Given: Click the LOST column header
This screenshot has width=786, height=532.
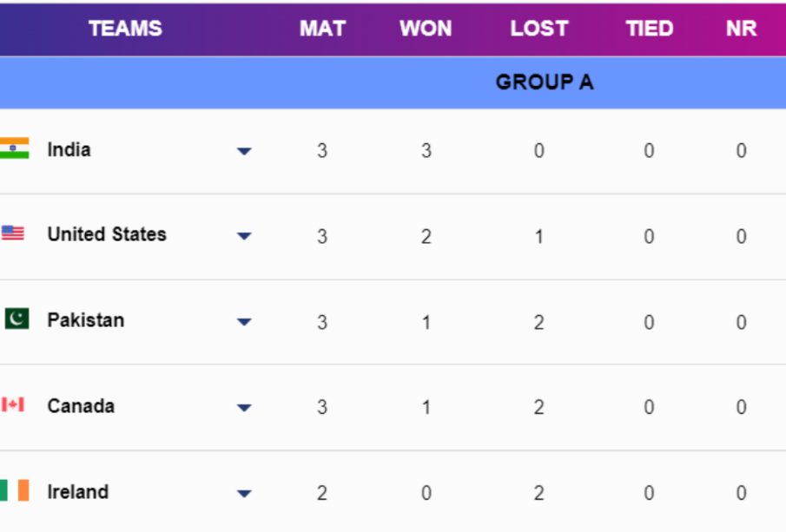Looking at the screenshot, I should (538, 29).
